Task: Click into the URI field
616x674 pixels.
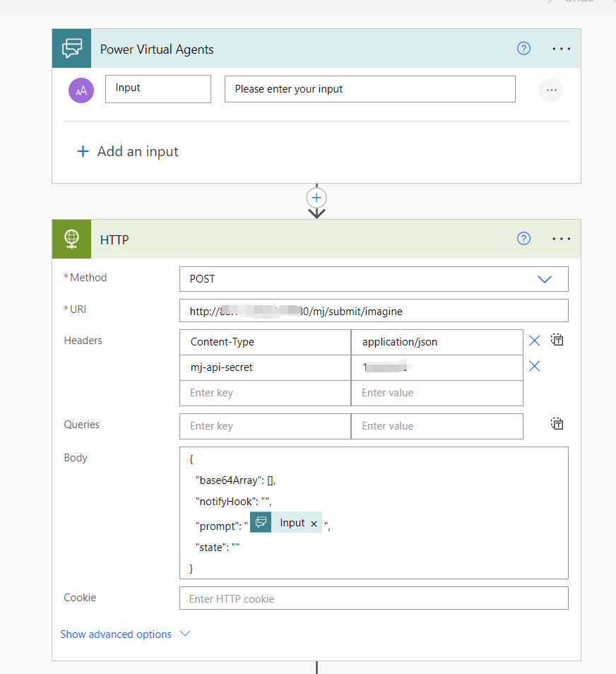Action: pyautogui.click(x=374, y=311)
